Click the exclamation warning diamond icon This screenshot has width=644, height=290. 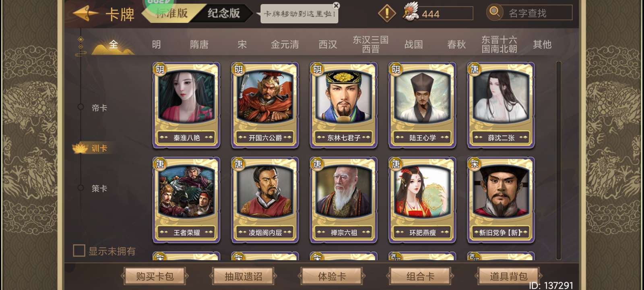coord(387,13)
